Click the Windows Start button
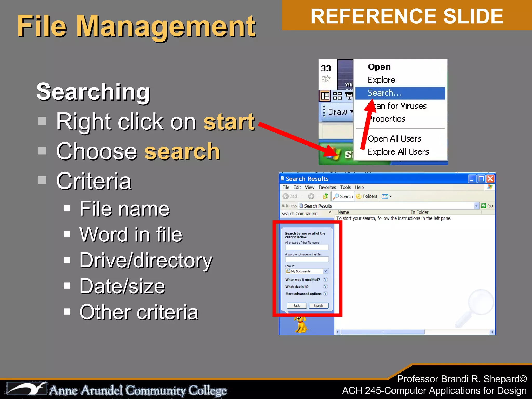Image resolution: width=532 pixels, height=399 pixels. pos(336,154)
